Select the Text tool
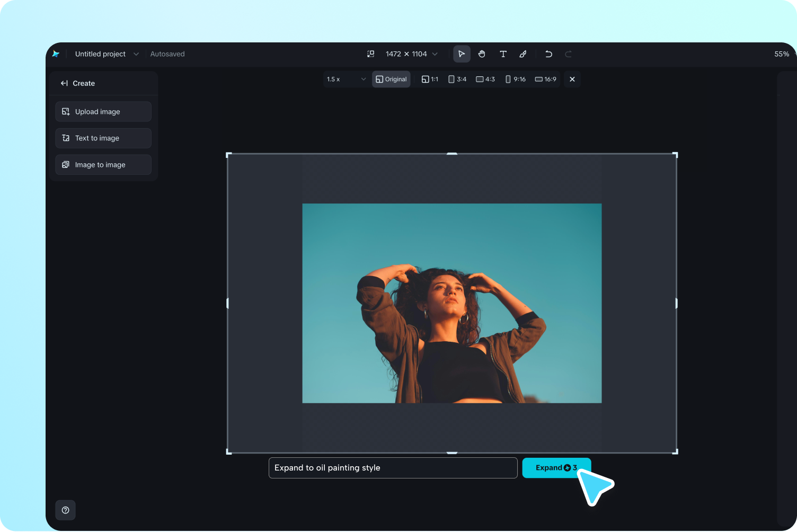Image resolution: width=797 pixels, height=532 pixels. (x=503, y=54)
